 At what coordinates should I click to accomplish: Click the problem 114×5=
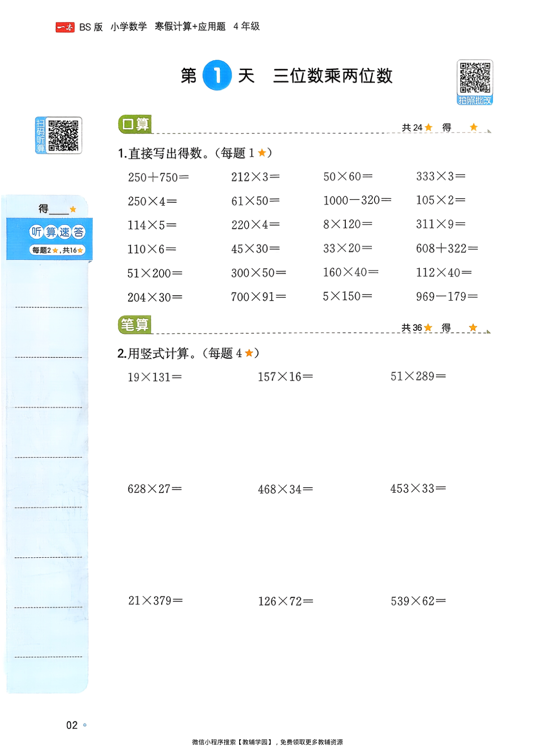pos(152,225)
